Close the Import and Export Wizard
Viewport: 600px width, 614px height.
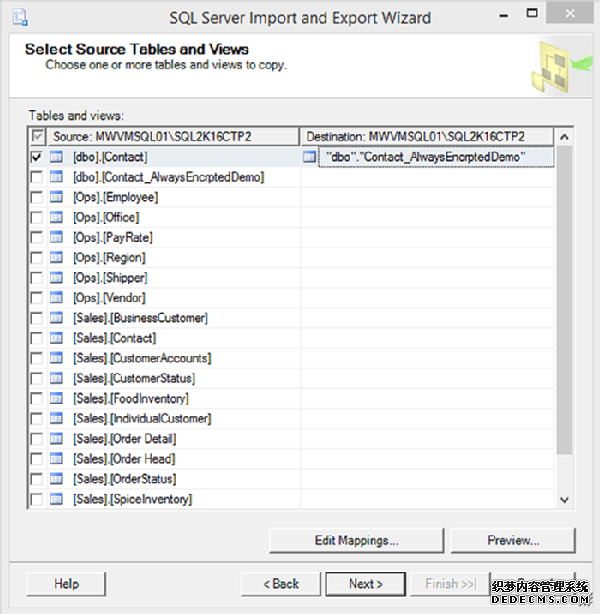[570, 13]
